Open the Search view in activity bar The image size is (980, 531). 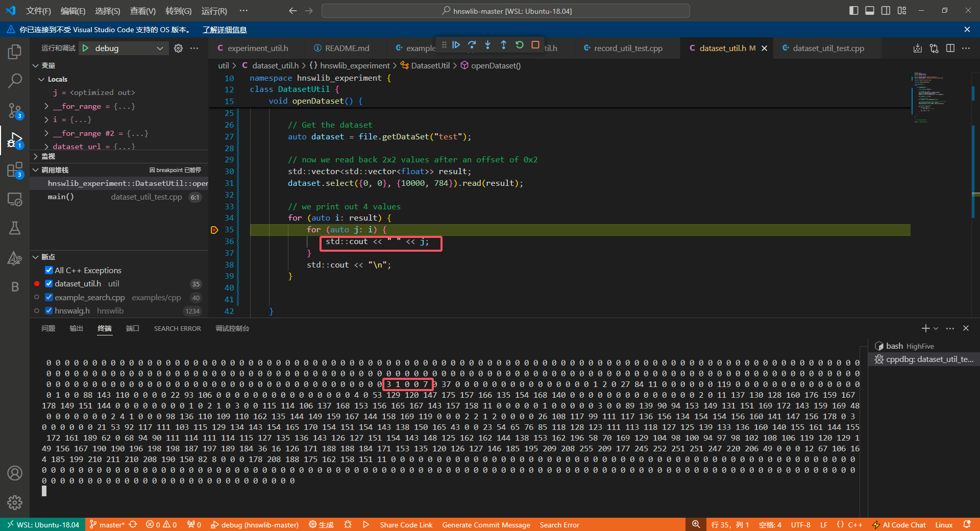15,80
